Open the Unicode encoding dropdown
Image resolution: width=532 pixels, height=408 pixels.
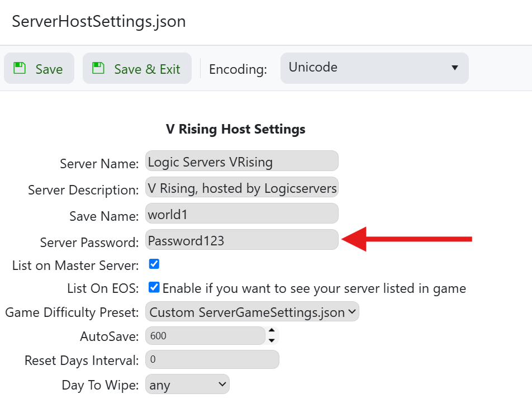tap(374, 68)
